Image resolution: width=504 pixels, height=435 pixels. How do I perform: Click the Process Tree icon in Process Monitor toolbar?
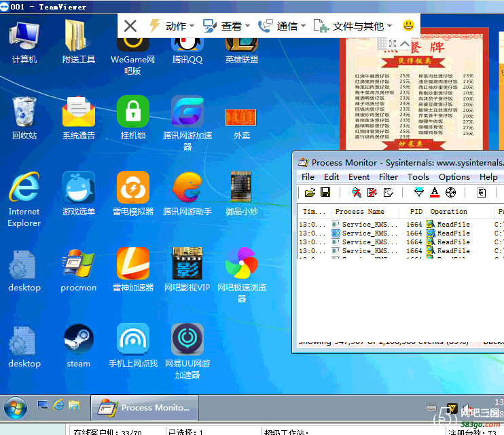pyautogui.click(x=481, y=193)
